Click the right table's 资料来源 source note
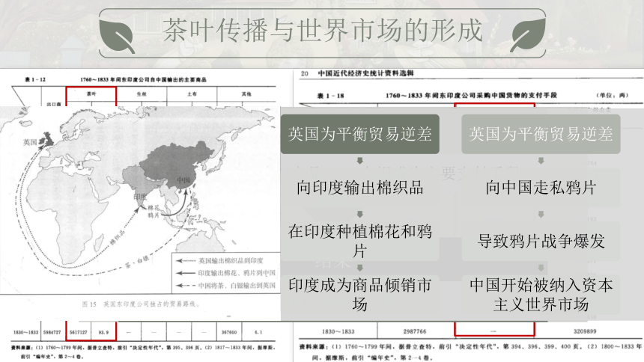Screen dimensions: 644x362 click(x=471, y=352)
